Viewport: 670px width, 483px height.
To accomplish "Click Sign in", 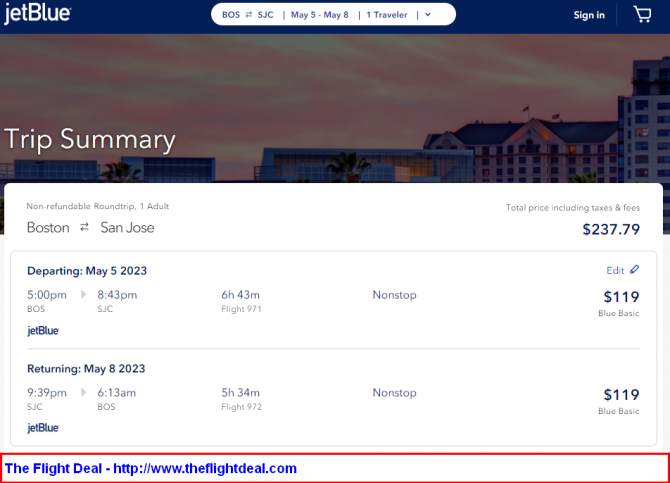I will 589,15.
